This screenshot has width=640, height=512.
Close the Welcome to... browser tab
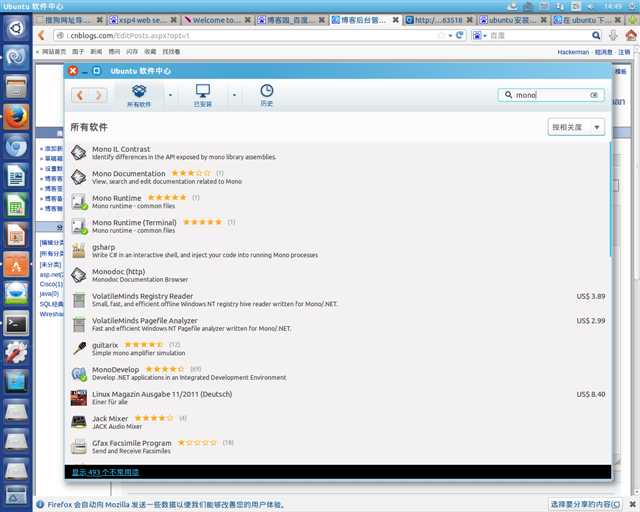point(247,20)
